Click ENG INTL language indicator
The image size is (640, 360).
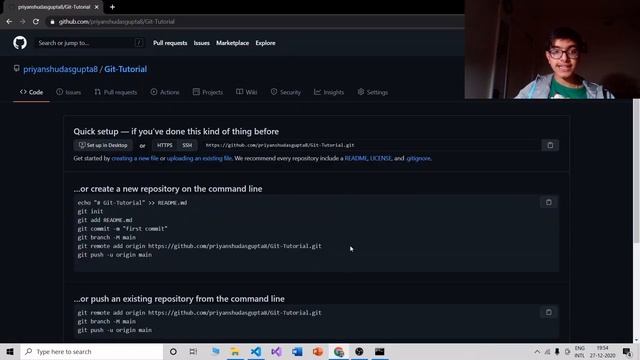(x=580, y=351)
